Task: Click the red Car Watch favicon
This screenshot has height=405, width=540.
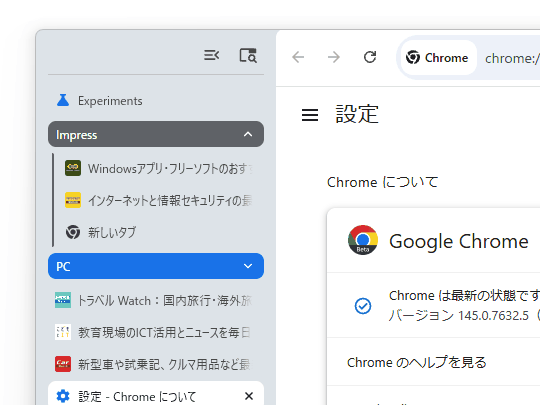Action: (63, 364)
